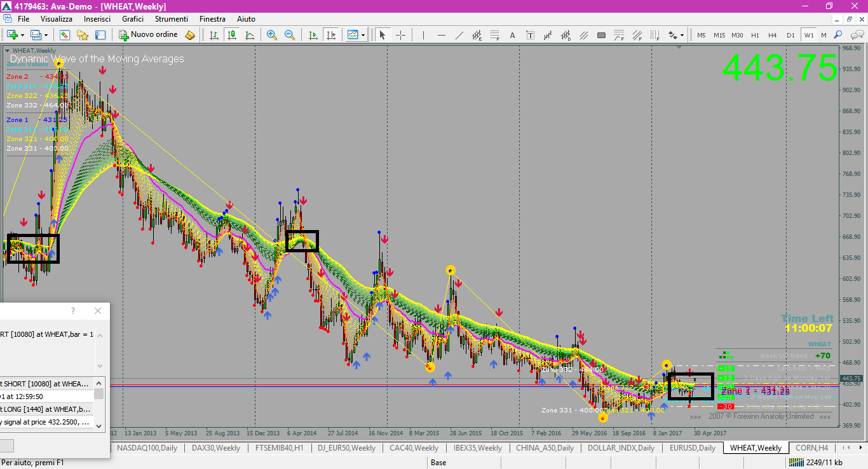Pick the trendline drawing tool
The width and height of the screenshot is (868, 469).
[459, 35]
